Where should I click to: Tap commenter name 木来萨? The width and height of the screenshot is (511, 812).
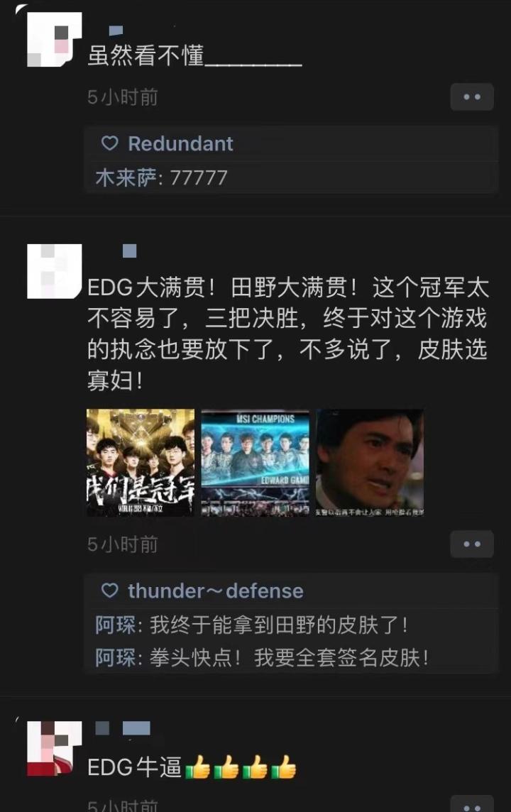(x=126, y=177)
